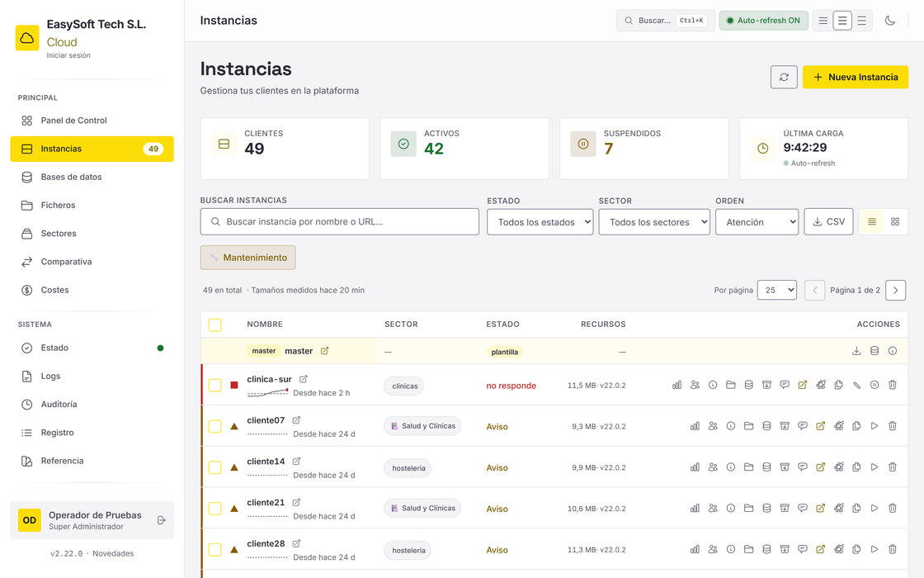Click previous page arrow
The height and width of the screenshot is (578, 924).
814,290
